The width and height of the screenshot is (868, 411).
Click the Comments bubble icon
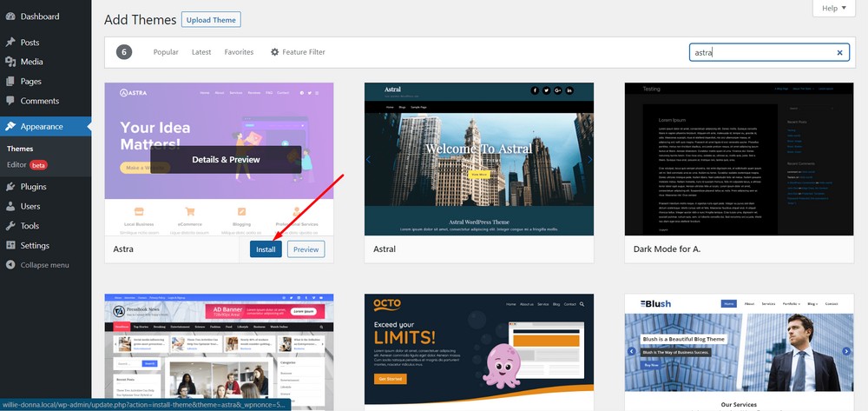tap(10, 101)
